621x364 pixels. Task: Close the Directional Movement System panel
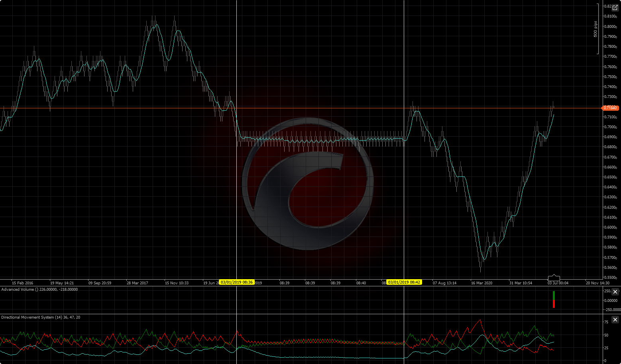tap(615, 320)
